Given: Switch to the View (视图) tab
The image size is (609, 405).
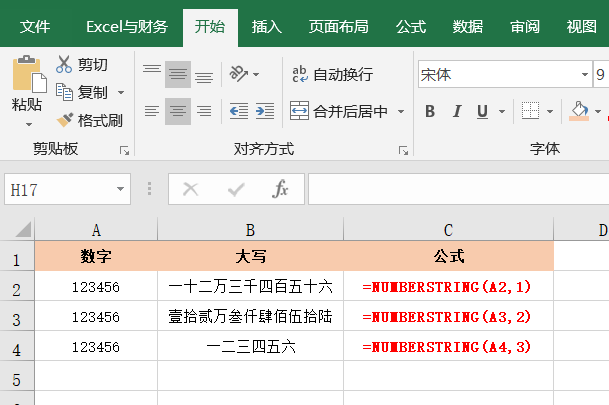Looking at the screenshot, I should point(581,27).
